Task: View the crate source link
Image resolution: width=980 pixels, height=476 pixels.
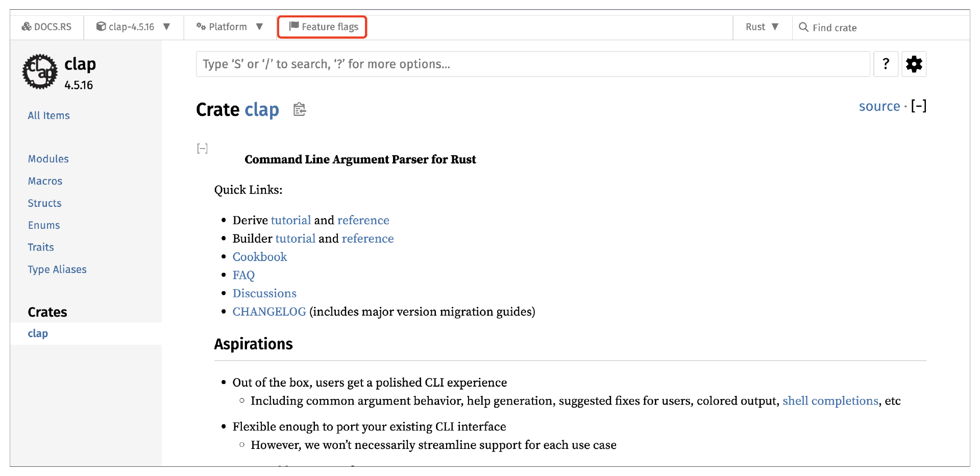Action: tap(879, 106)
